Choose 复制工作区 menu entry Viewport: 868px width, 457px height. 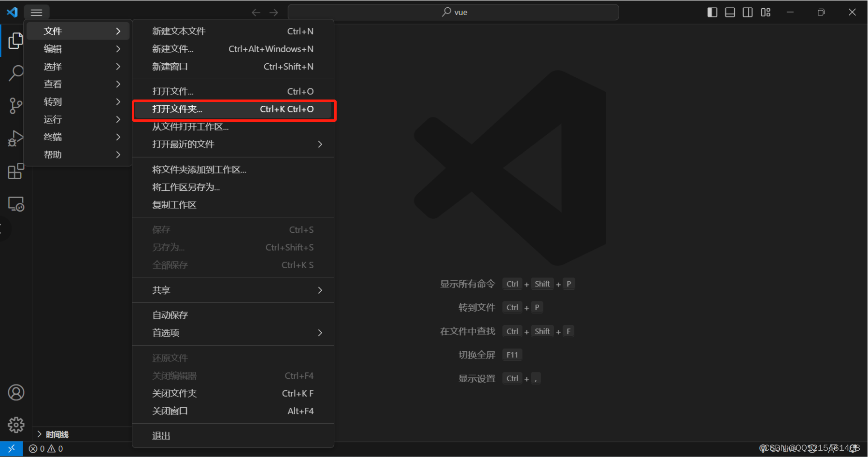click(233, 205)
